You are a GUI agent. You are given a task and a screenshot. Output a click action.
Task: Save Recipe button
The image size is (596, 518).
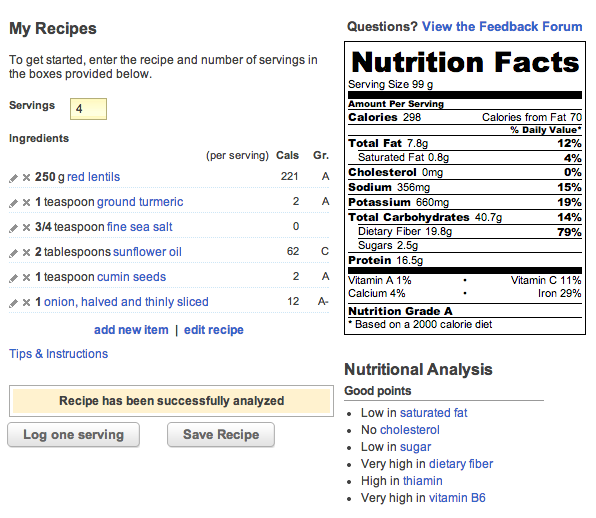pos(221,434)
